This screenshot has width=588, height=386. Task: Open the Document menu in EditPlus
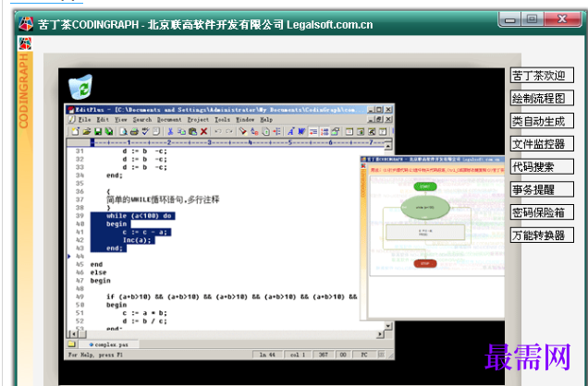click(169, 119)
